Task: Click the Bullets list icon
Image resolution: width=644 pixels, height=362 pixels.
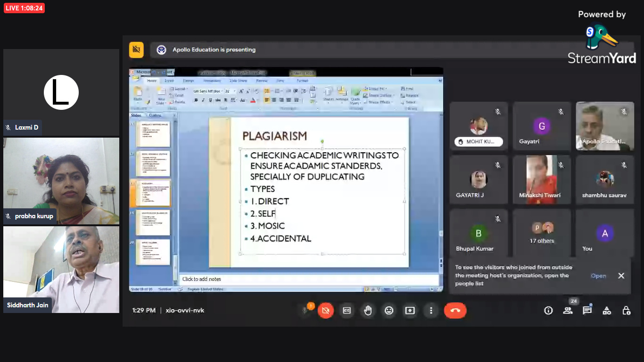Action: pos(267,91)
